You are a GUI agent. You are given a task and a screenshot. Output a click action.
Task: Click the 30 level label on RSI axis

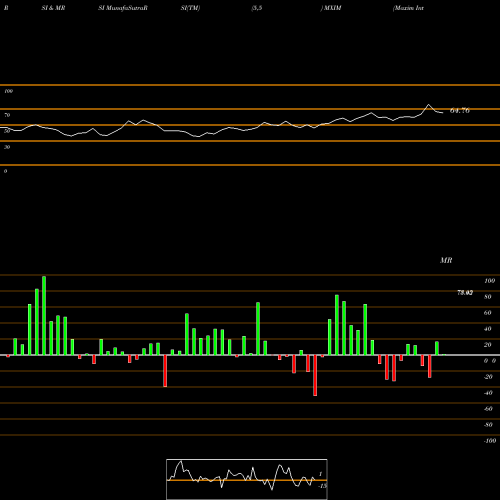(x=7, y=147)
